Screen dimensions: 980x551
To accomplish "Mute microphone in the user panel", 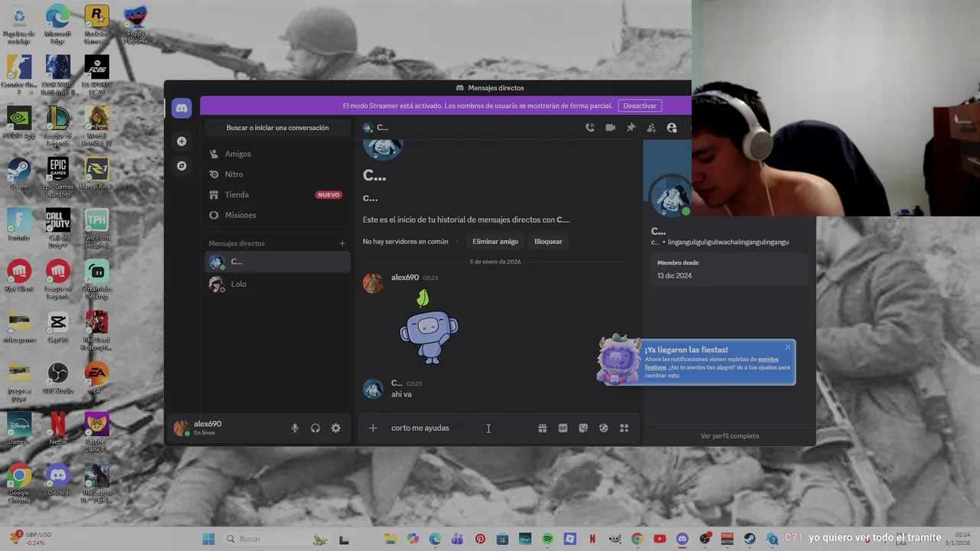I will (295, 429).
